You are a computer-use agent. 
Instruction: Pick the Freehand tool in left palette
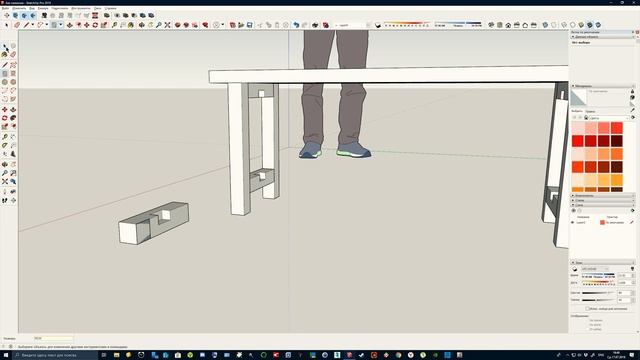point(13,65)
